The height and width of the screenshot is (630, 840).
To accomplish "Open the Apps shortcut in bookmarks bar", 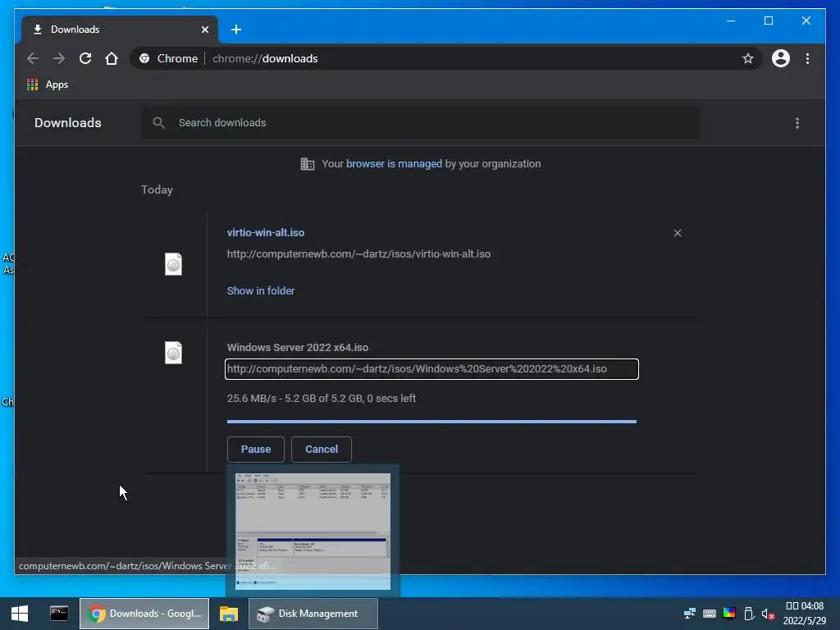I will pyautogui.click(x=48, y=84).
